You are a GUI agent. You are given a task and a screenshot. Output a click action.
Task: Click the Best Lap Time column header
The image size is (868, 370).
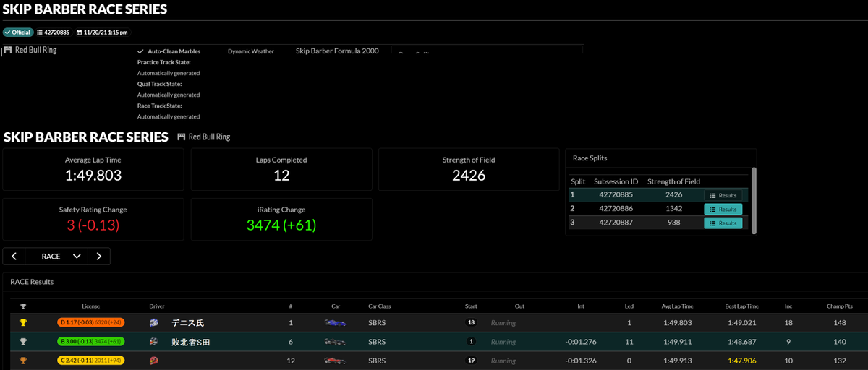[x=741, y=306]
